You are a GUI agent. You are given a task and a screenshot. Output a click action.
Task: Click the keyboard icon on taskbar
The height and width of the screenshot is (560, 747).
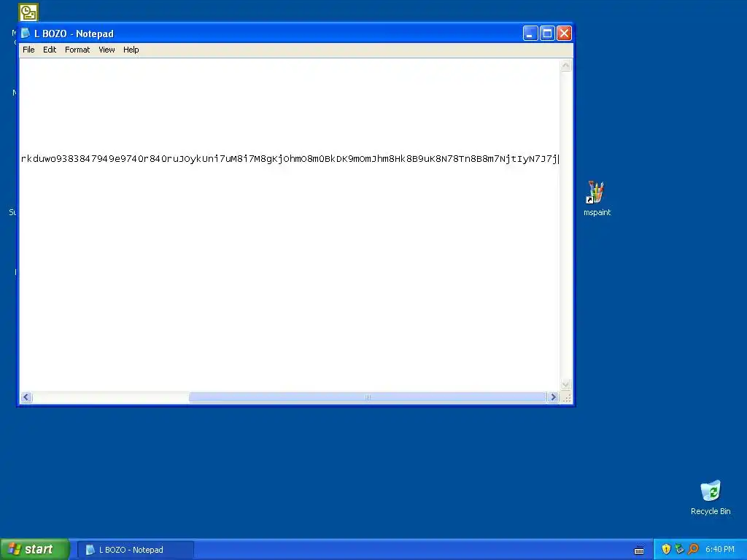coord(639,551)
